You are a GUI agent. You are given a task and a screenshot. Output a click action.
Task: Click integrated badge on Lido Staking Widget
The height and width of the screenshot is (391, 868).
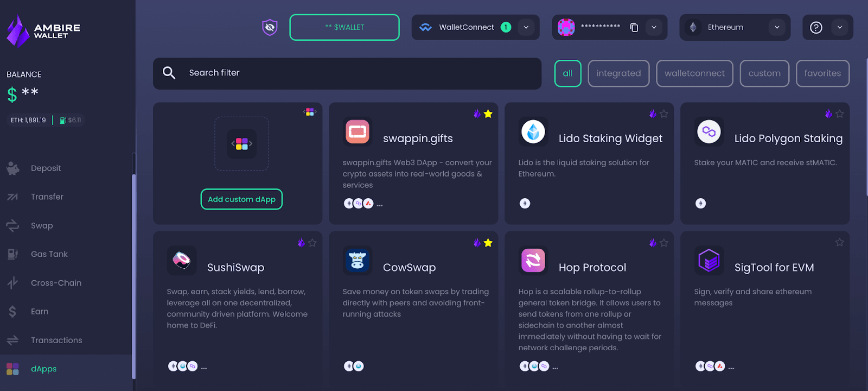(x=653, y=113)
